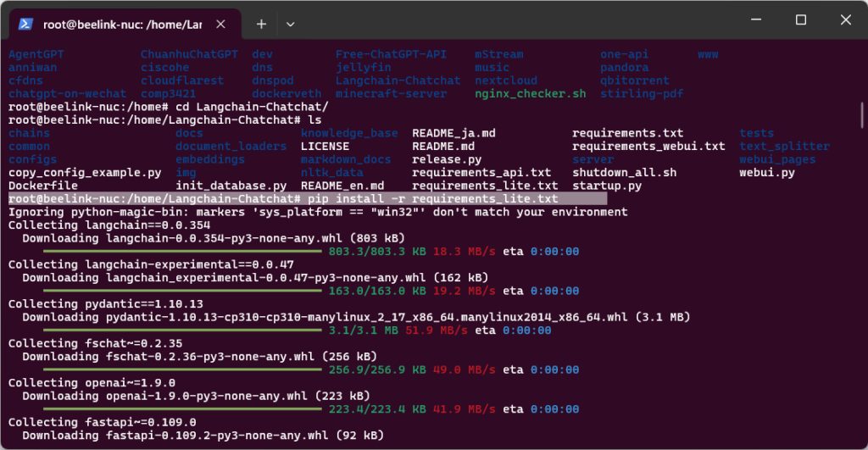Click the pydantic 3.1 MB progress bar
This screenshot has width=868, height=450.
(181, 331)
